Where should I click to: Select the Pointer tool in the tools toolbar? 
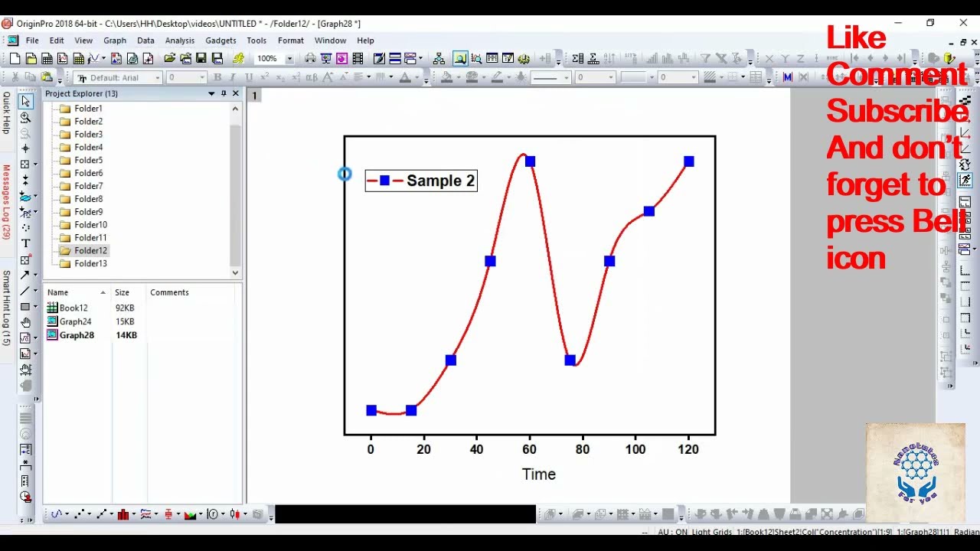[x=25, y=101]
